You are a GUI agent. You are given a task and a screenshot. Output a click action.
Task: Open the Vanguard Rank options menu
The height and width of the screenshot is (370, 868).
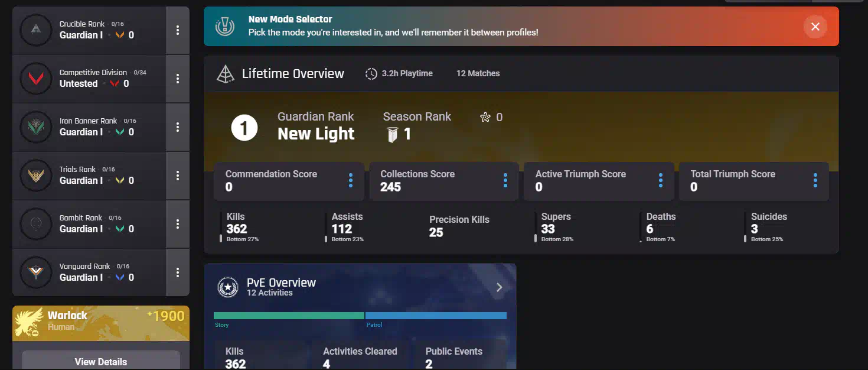click(x=178, y=272)
